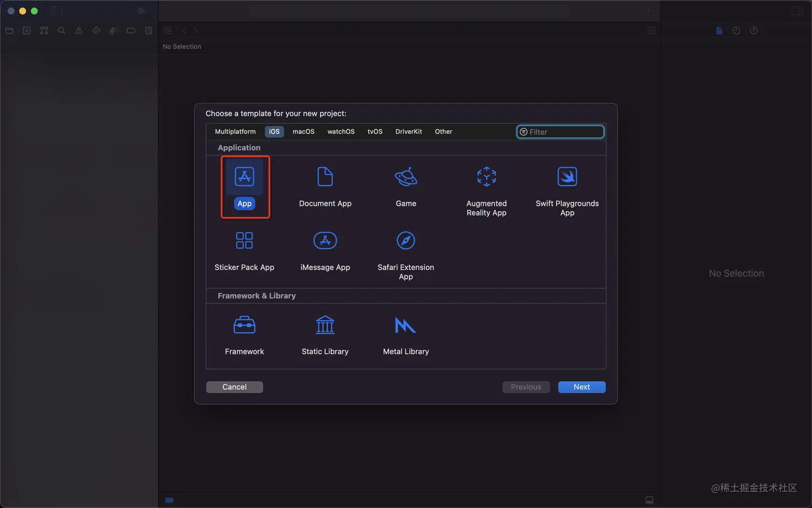Go forward with the right chevron
The width and height of the screenshot is (812, 508).
click(x=195, y=31)
